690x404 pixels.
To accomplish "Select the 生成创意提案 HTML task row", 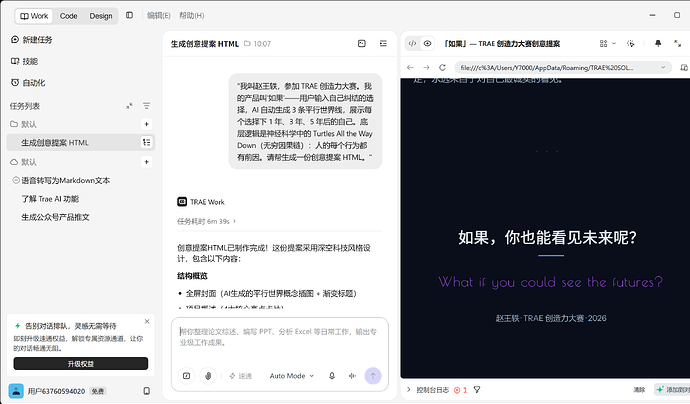I will (81, 143).
